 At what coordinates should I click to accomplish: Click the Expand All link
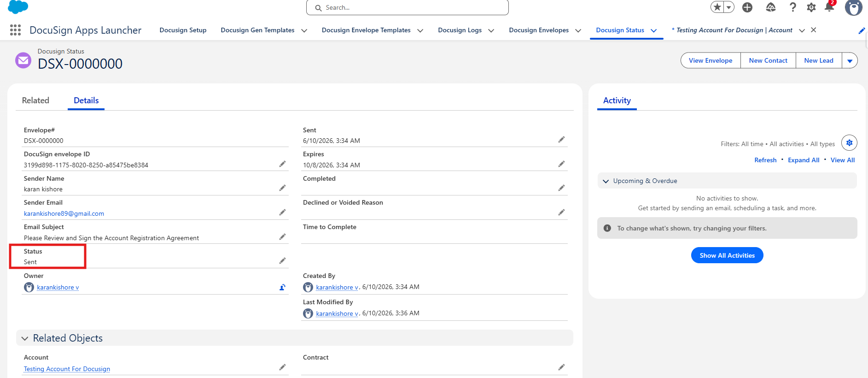click(804, 160)
